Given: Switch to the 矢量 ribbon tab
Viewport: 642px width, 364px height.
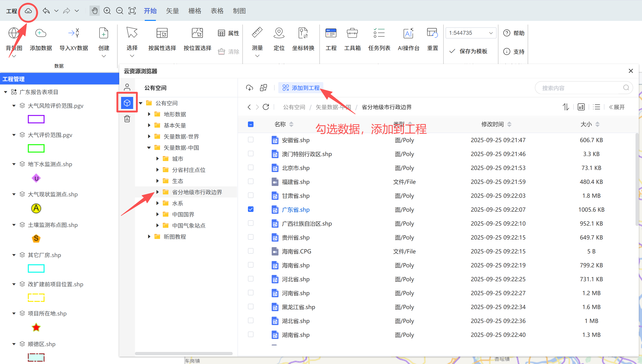Looking at the screenshot, I should (x=172, y=11).
